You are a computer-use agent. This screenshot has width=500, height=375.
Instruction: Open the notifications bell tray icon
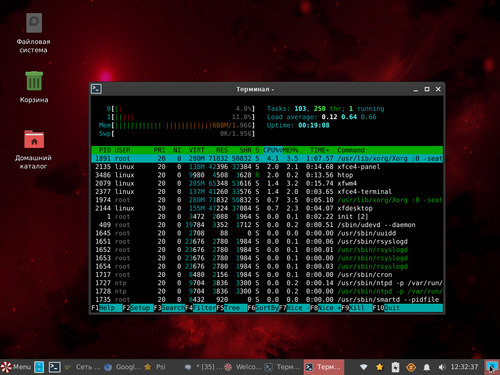coord(426,367)
